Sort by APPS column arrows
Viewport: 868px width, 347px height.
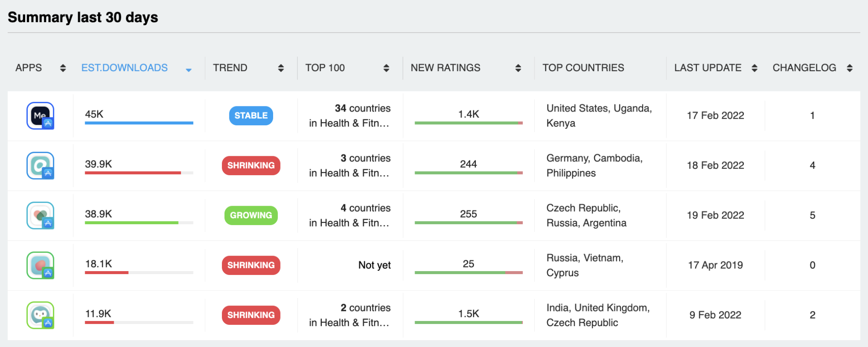pyautogui.click(x=63, y=68)
